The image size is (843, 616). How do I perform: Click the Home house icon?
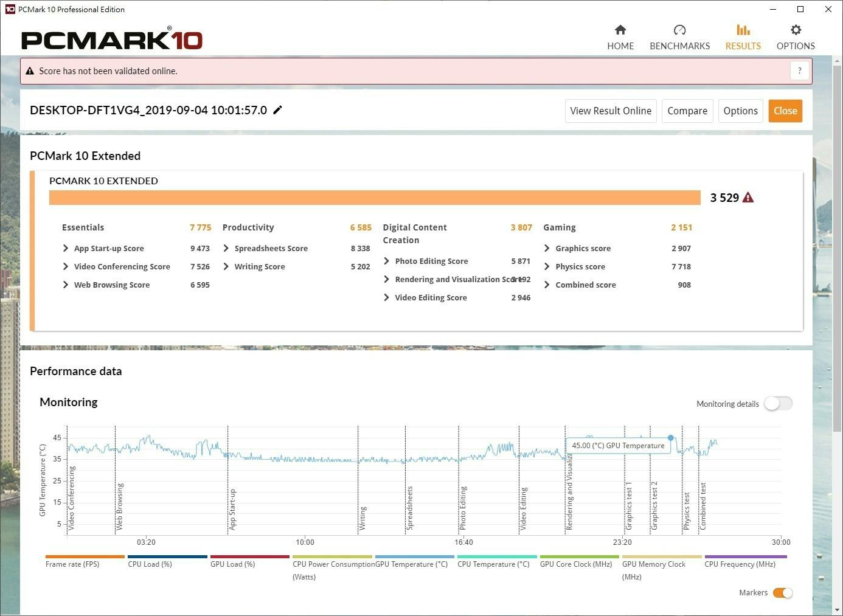620,30
